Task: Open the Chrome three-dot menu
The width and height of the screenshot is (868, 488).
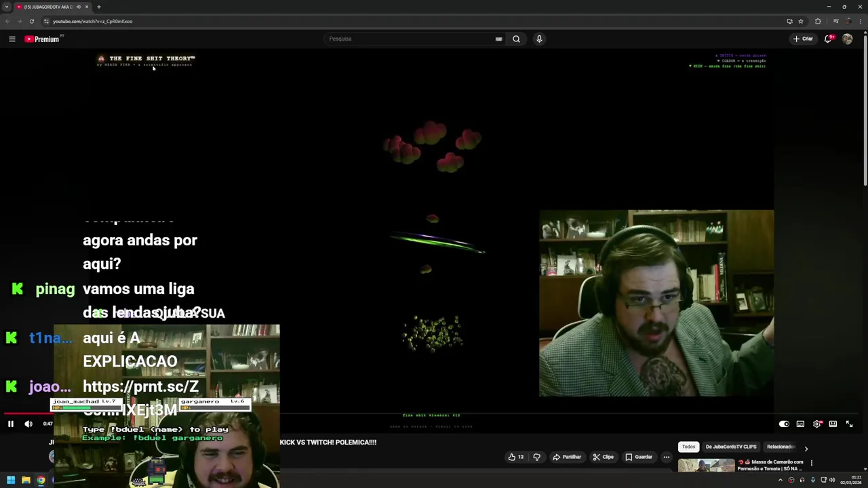Action: pos(862,21)
